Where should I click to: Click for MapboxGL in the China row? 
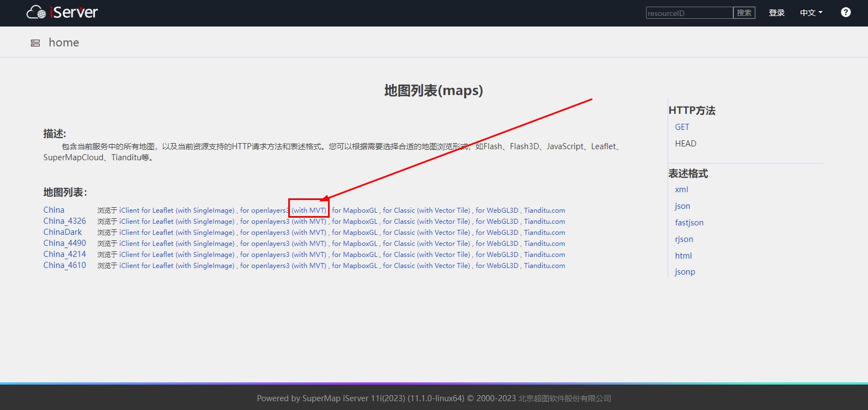click(x=354, y=211)
